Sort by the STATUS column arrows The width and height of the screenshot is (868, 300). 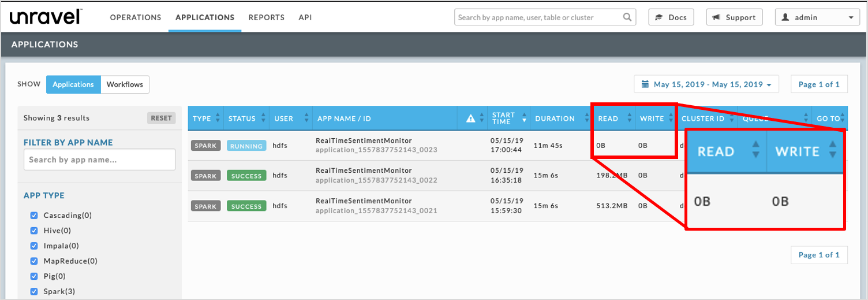coord(263,118)
